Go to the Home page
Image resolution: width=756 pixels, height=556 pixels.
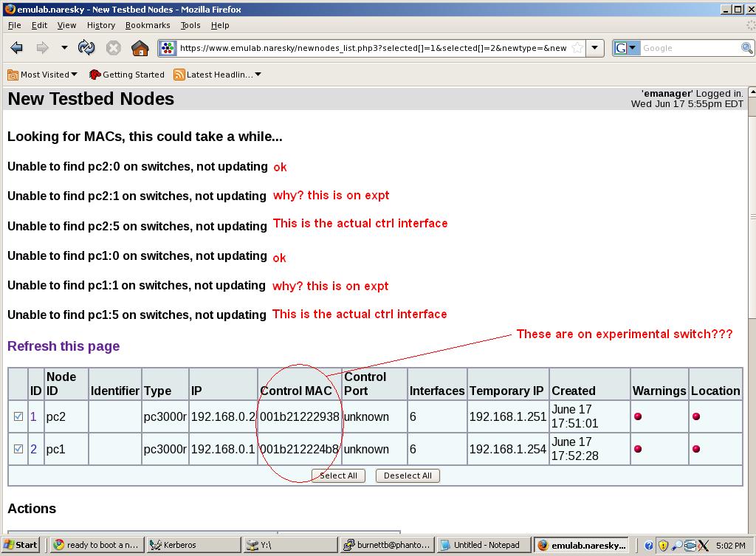(x=140, y=48)
